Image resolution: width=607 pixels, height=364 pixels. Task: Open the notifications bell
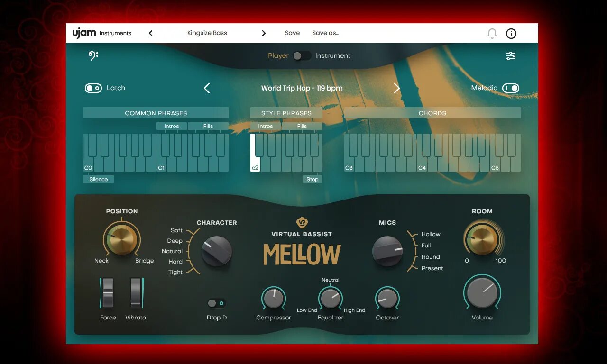[x=492, y=34]
